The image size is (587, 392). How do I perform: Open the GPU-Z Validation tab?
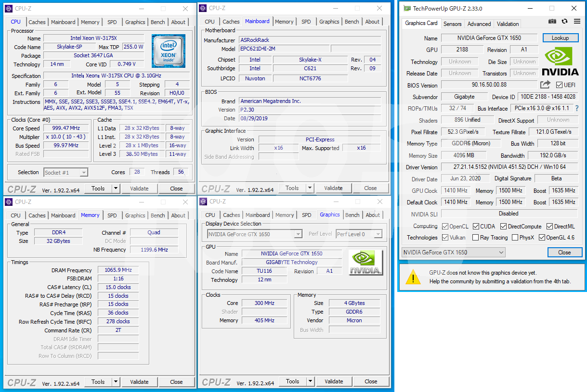508,24
